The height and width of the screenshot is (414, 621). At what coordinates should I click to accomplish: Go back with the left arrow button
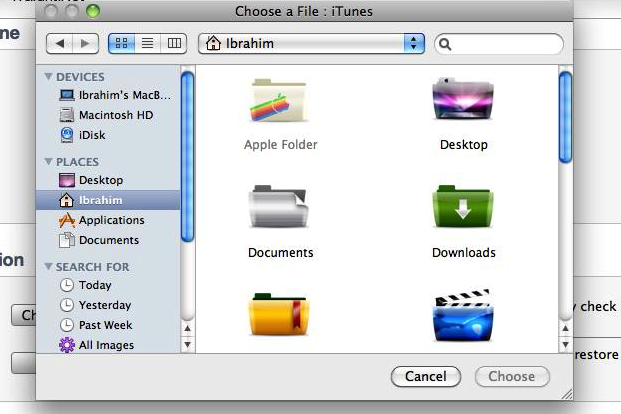[x=59, y=43]
